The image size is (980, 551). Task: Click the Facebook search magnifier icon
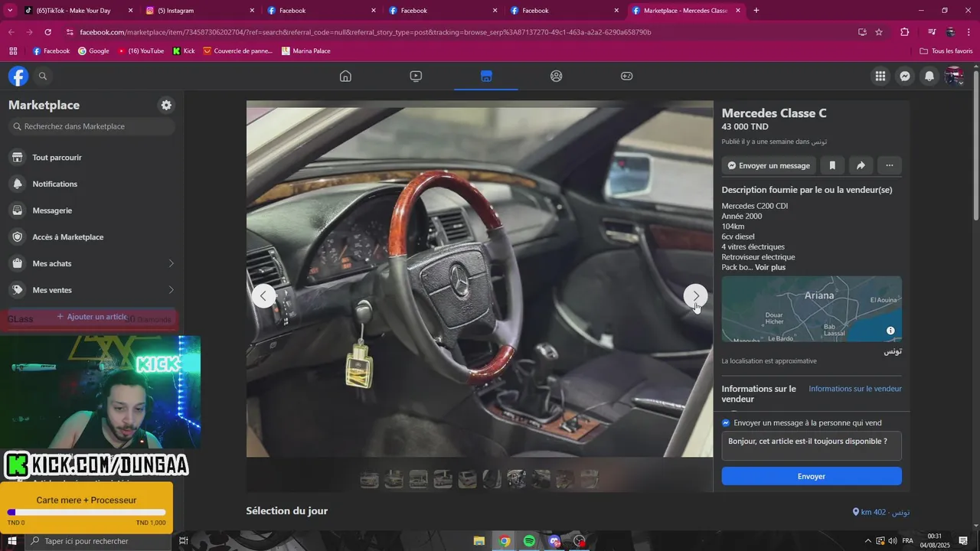coord(43,76)
